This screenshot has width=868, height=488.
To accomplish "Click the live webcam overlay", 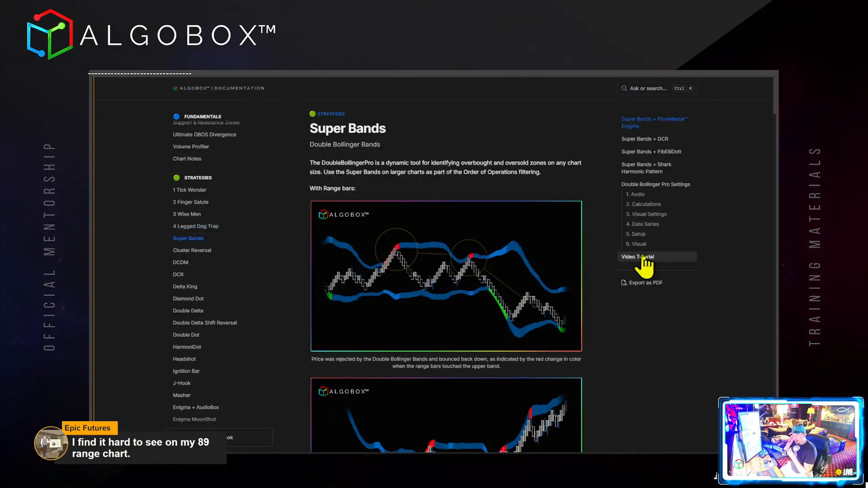I will click(x=791, y=441).
